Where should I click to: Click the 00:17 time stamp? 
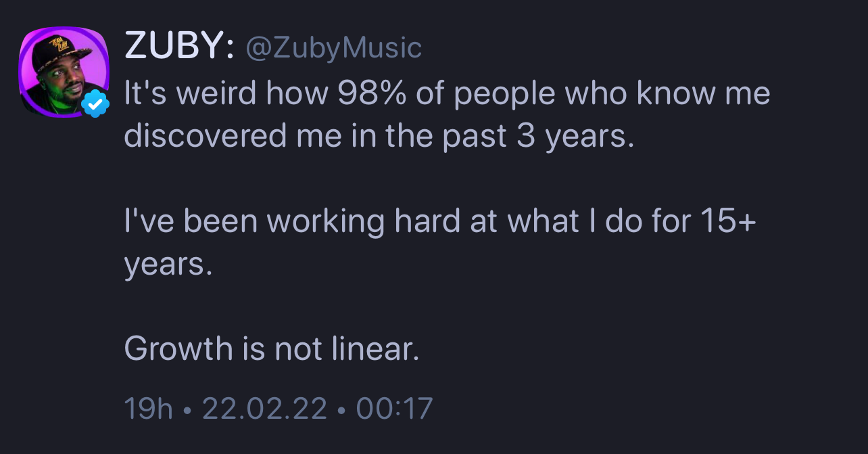pyautogui.click(x=394, y=409)
